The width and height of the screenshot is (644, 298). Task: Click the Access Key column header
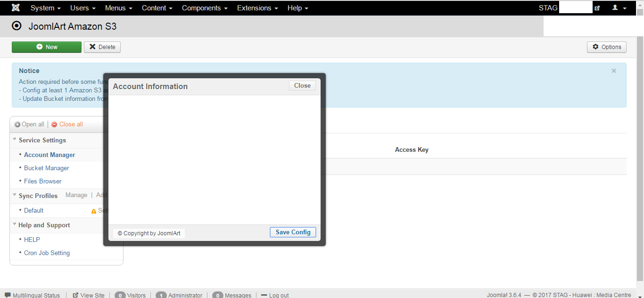coord(412,149)
